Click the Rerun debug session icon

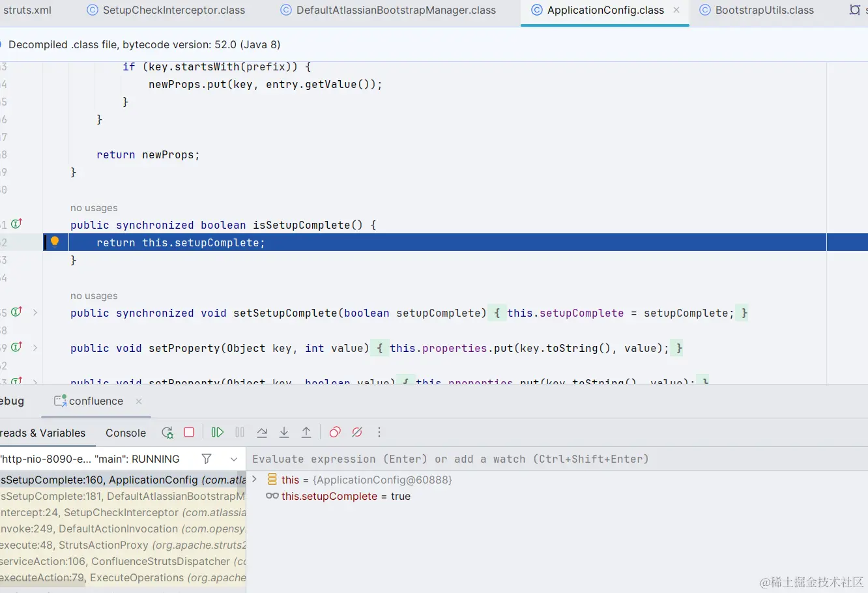coord(167,432)
